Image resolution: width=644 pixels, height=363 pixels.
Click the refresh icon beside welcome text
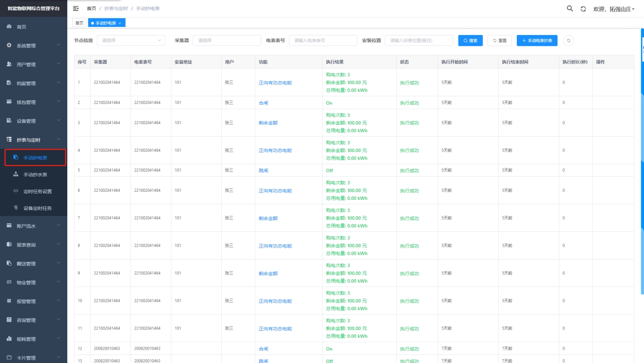click(583, 9)
